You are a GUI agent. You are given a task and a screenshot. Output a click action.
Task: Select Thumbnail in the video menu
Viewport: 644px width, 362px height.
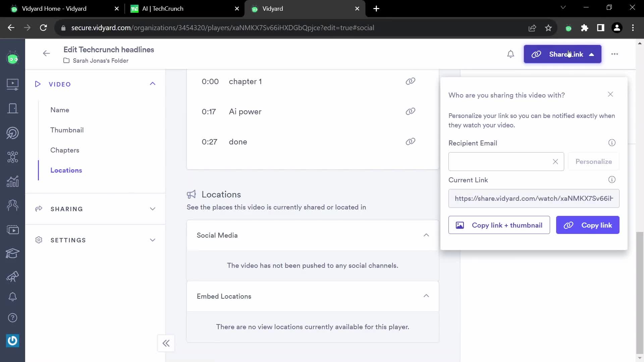point(67,130)
